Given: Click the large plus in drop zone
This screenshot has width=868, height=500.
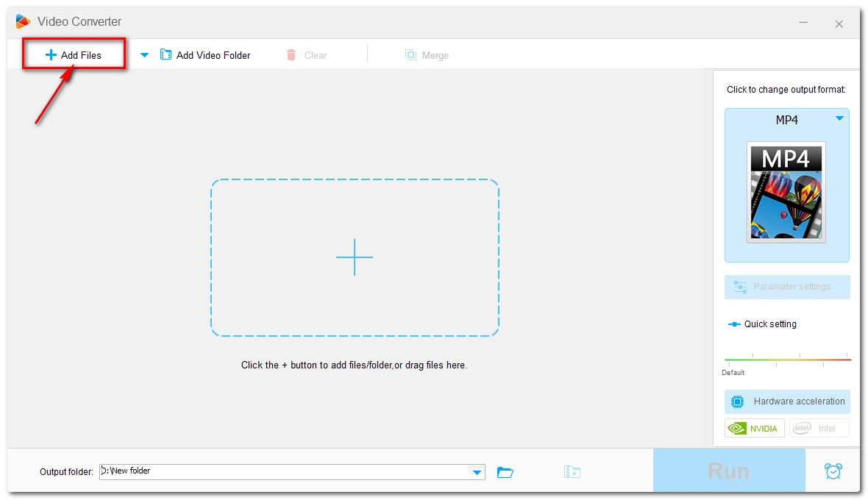Looking at the screenshot, I should [355, 257].
